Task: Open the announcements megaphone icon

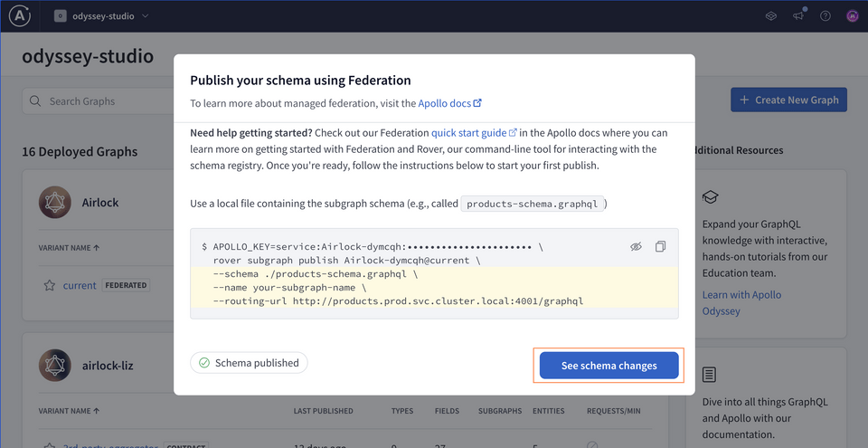Action: tap(797, 16)
